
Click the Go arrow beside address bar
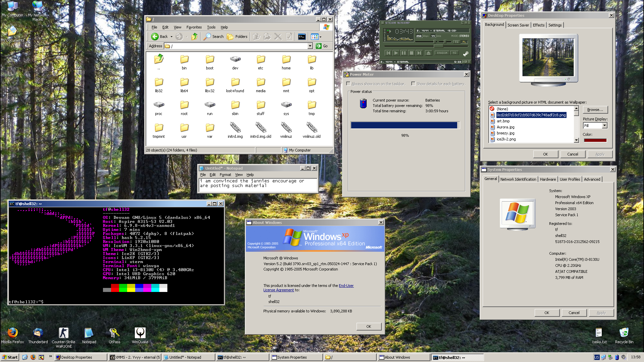pos(319,46)
